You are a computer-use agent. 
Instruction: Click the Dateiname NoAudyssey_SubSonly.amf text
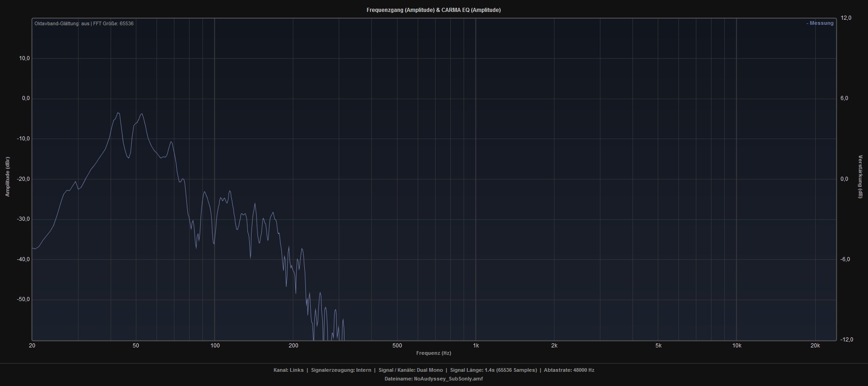point(433,379)
